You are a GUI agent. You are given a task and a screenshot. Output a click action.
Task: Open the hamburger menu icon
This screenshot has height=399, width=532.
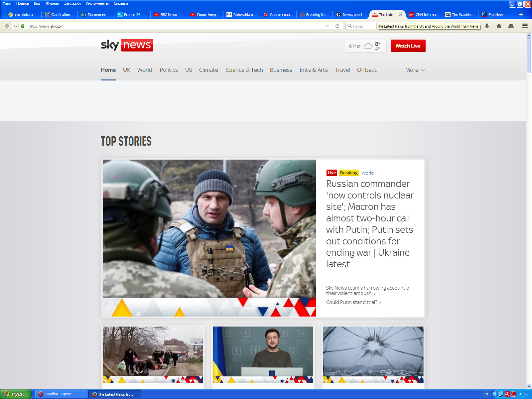[525, 26]
